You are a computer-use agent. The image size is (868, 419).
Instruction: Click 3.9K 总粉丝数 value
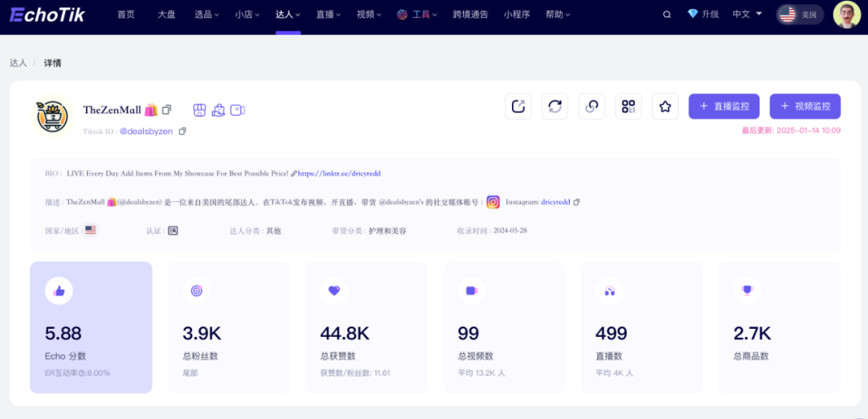pos(202,334)
